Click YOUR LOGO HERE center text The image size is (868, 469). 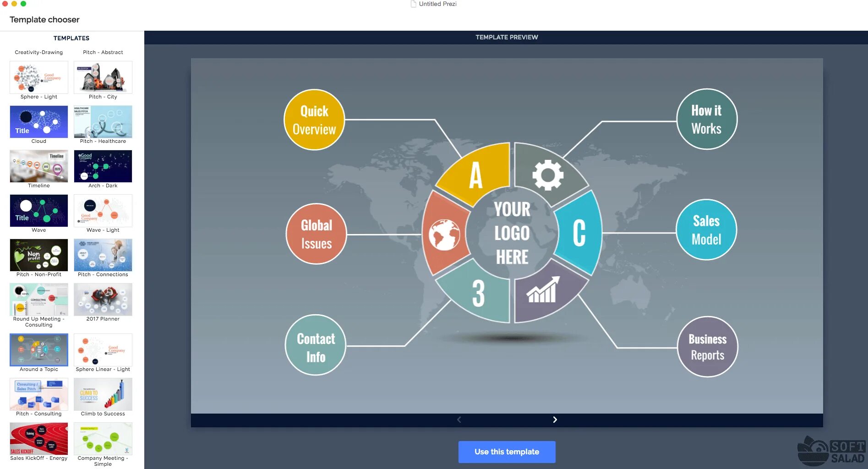click(x=512, y=233)
